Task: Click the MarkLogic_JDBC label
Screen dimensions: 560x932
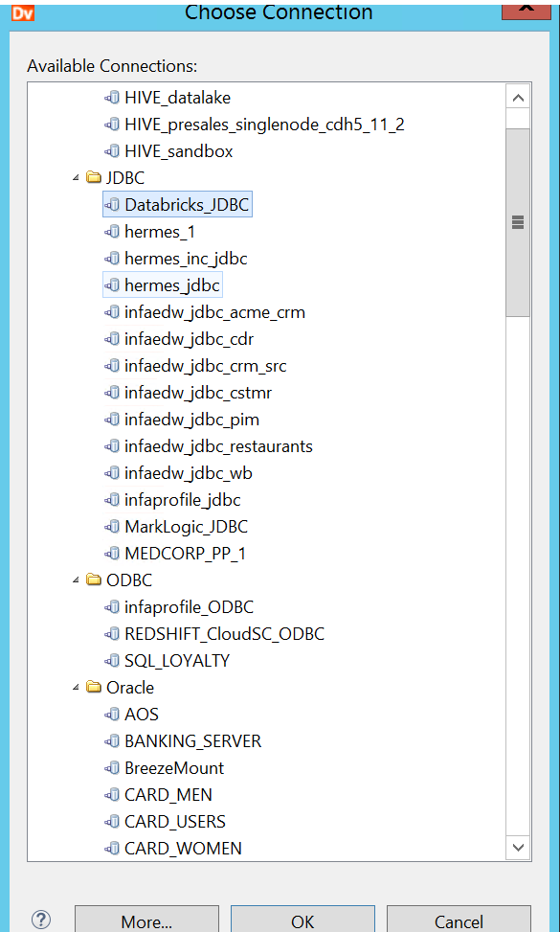Action: coord(186,527)
